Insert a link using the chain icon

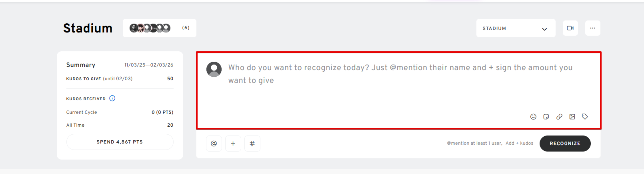pyautogui.click(x=559, y=117)
